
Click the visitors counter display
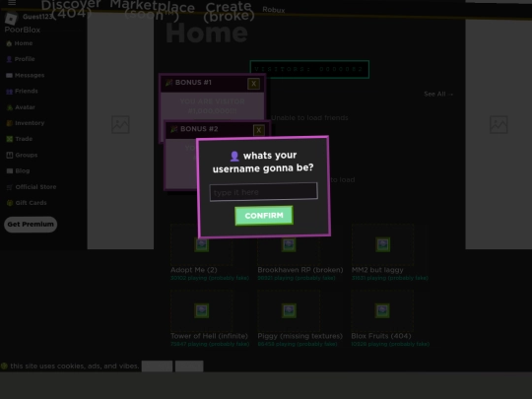coord(309,69)
